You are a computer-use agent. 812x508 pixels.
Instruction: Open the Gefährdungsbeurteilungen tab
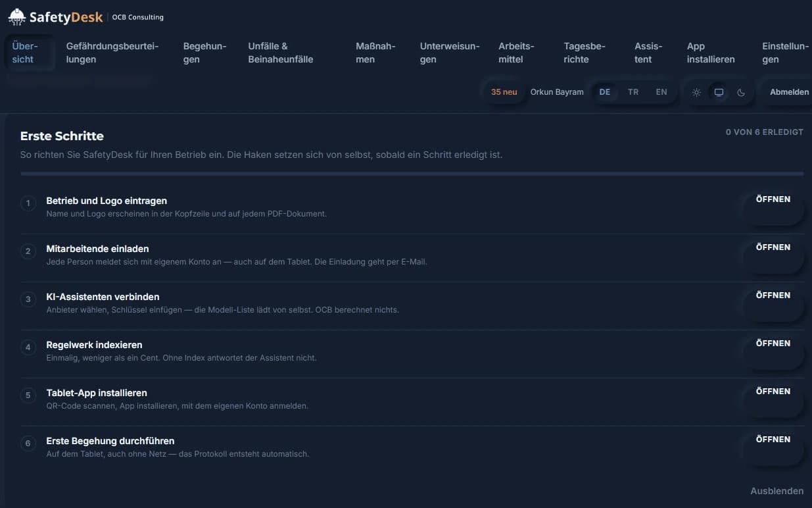(112, 53)
